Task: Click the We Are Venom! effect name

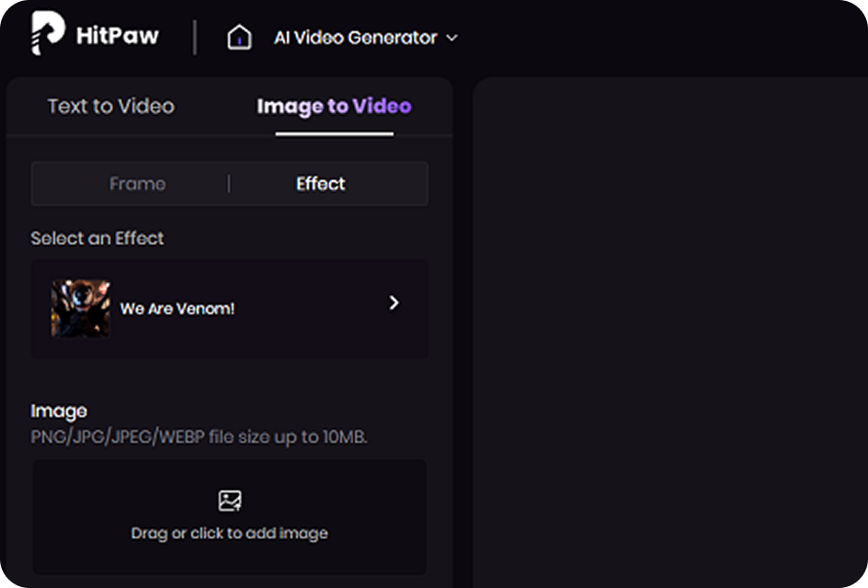Action: click(x=177, y=309)
